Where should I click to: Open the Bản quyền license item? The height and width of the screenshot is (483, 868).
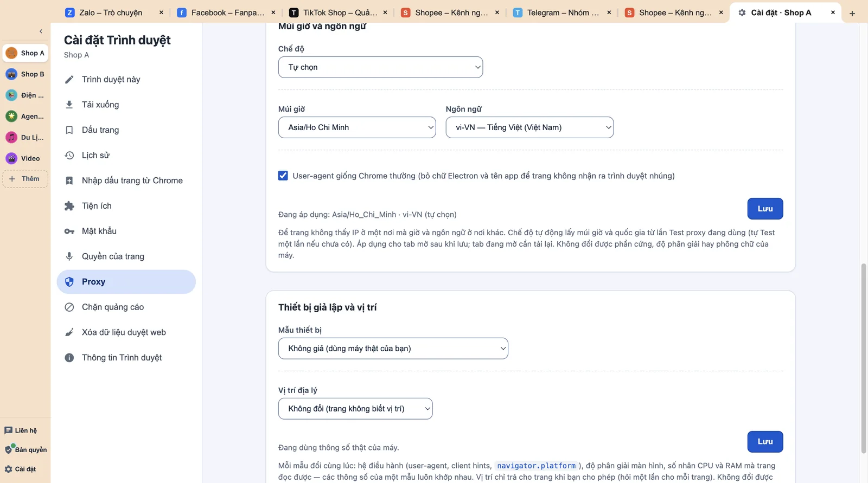[25, 449]
